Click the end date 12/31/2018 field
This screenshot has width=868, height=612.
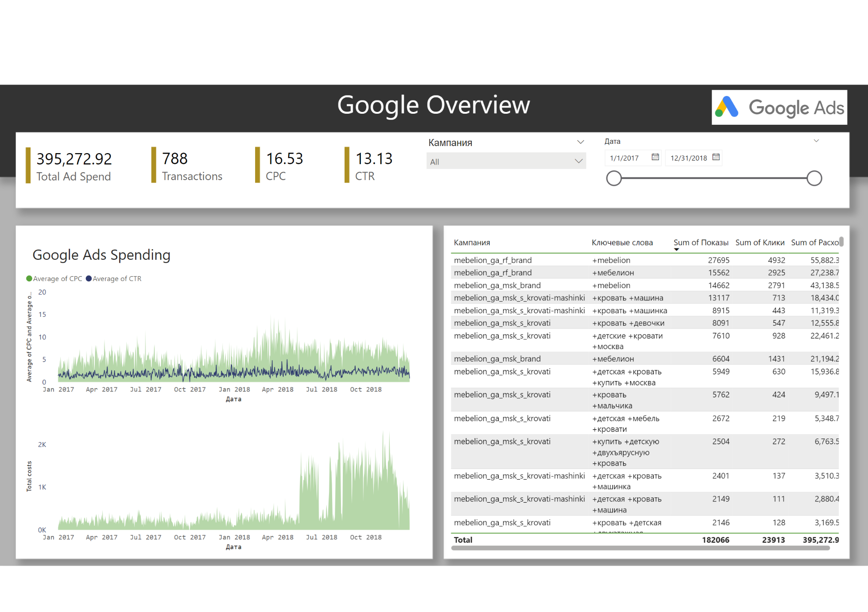coord(688,158)
